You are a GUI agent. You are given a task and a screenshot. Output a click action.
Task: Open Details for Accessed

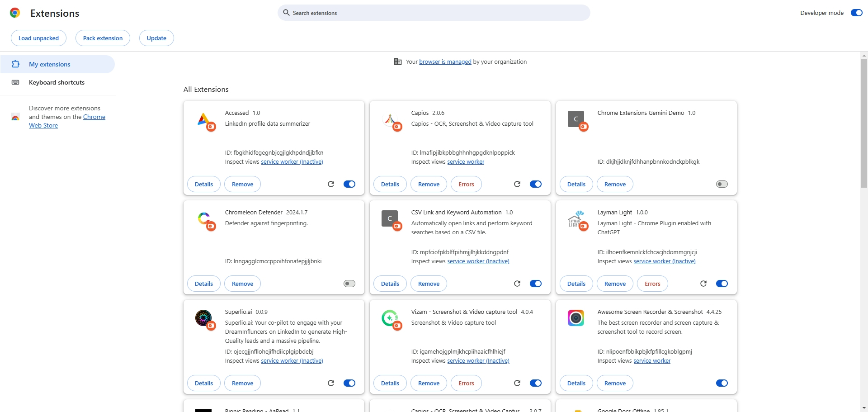coord(204,184)
